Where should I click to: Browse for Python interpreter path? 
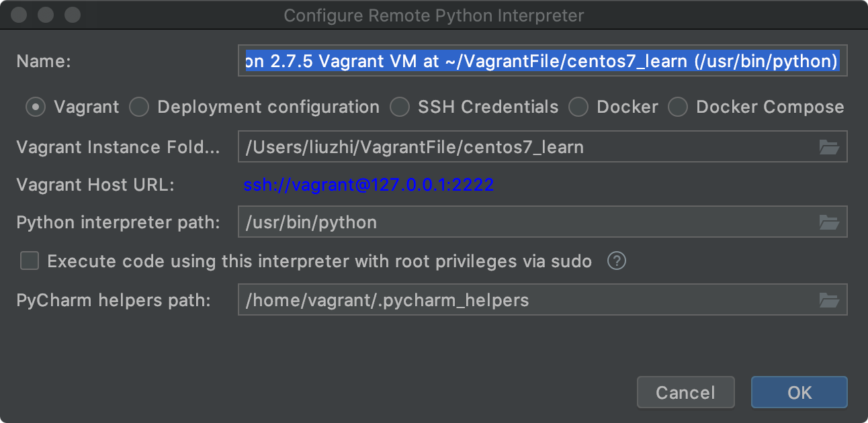[x=830, y=222]
